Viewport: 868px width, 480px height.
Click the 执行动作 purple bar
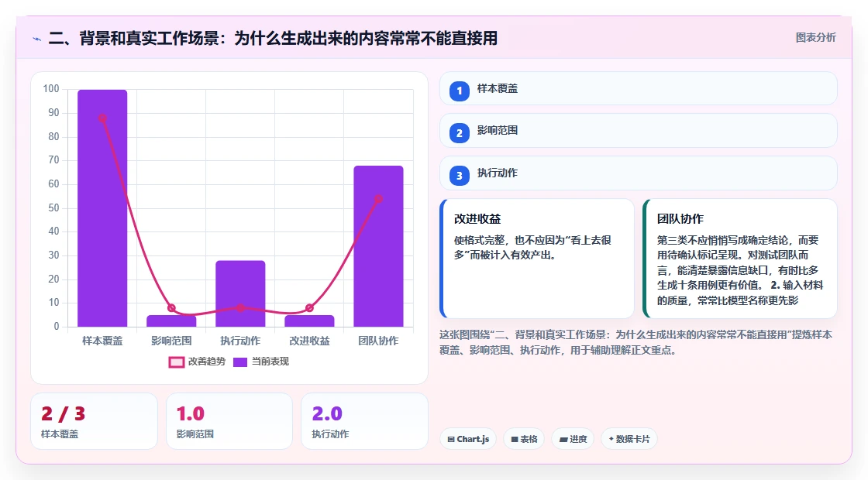[240, 293]
